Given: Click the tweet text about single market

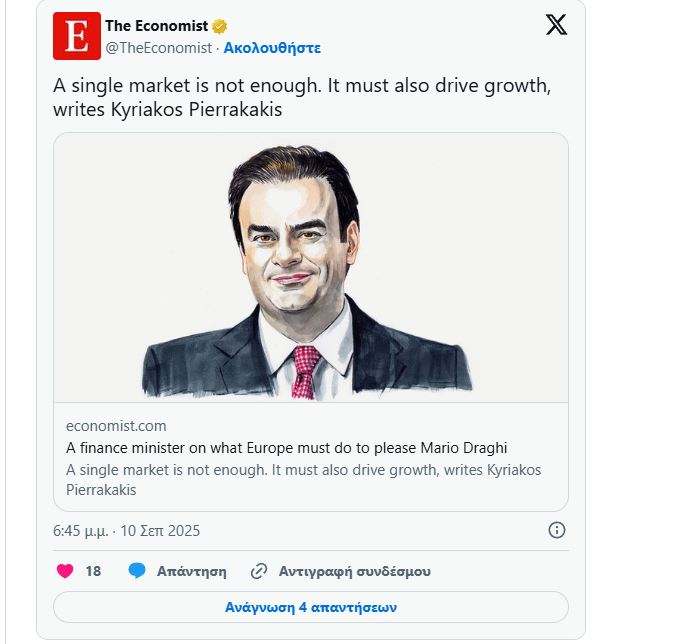Looking at the screenshot, I should 302,97.
